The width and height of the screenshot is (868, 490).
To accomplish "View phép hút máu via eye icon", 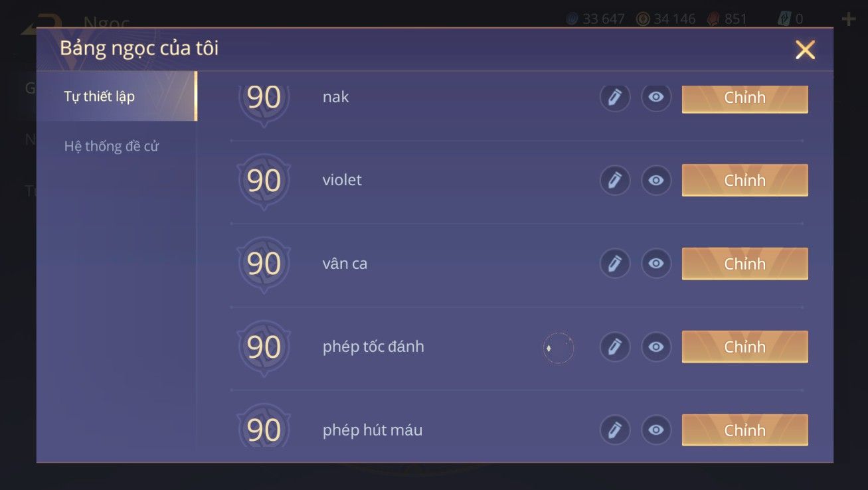I will 656,430.
